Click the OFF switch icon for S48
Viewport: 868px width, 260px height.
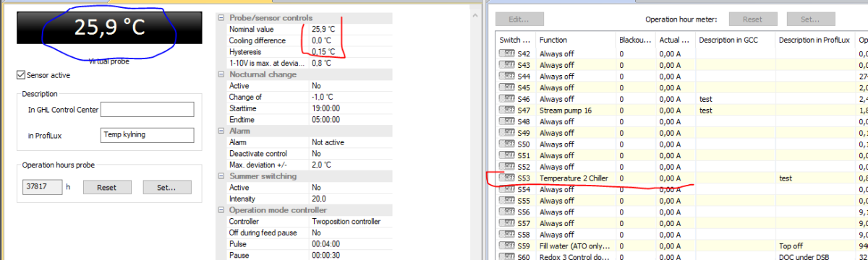click(506, 121)
